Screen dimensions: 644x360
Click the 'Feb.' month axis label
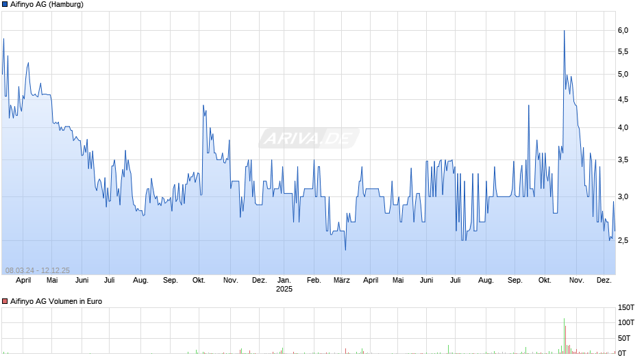(x=314, y=281)
